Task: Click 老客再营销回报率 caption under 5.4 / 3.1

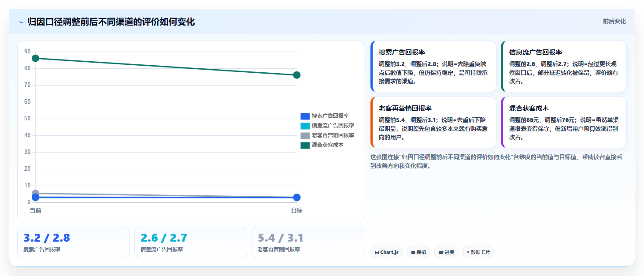Action: click(x=279, y=250)
